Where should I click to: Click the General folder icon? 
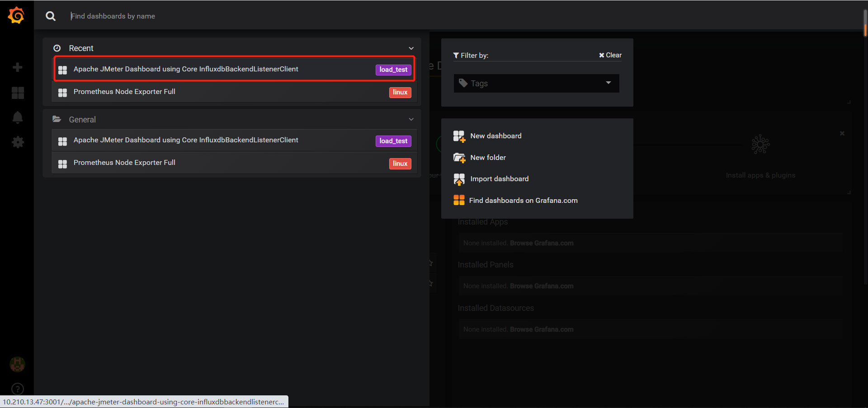tap(57, 119)
